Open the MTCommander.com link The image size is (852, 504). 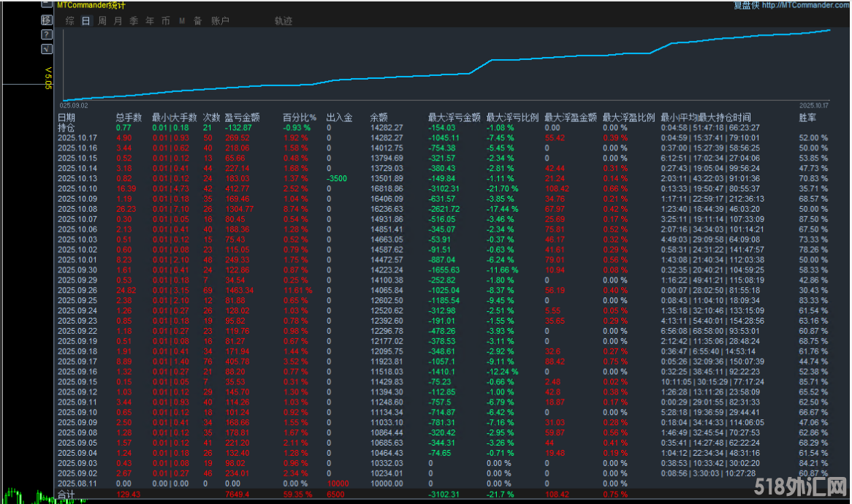pos(806,5)
